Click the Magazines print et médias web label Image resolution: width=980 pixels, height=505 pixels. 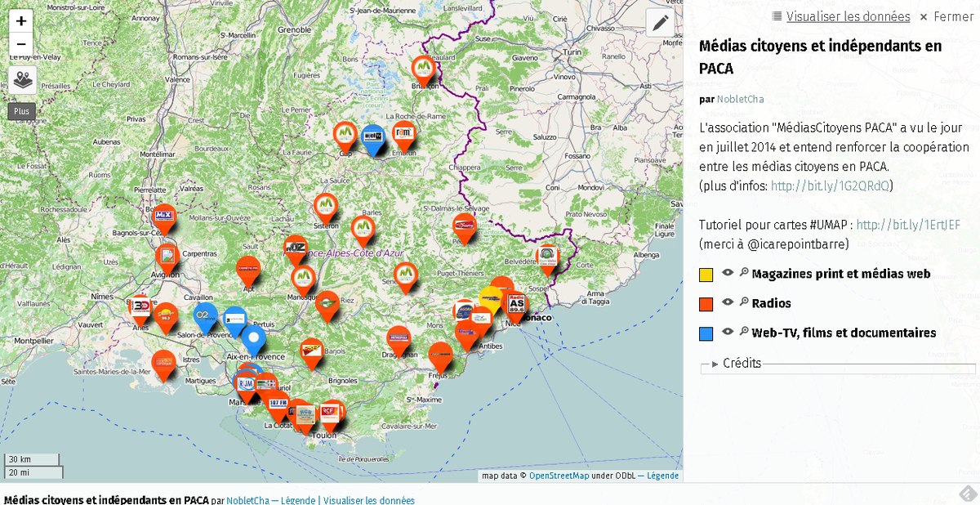point(841,274)
